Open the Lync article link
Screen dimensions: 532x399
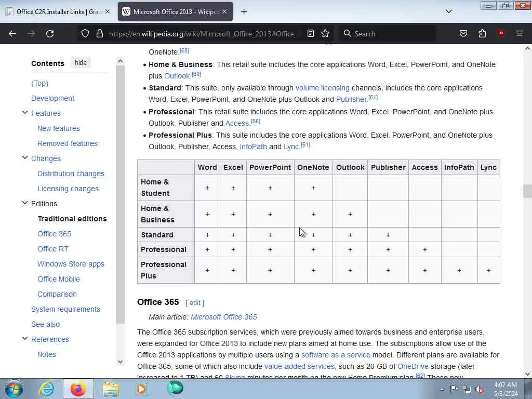(x=291, y=147)
